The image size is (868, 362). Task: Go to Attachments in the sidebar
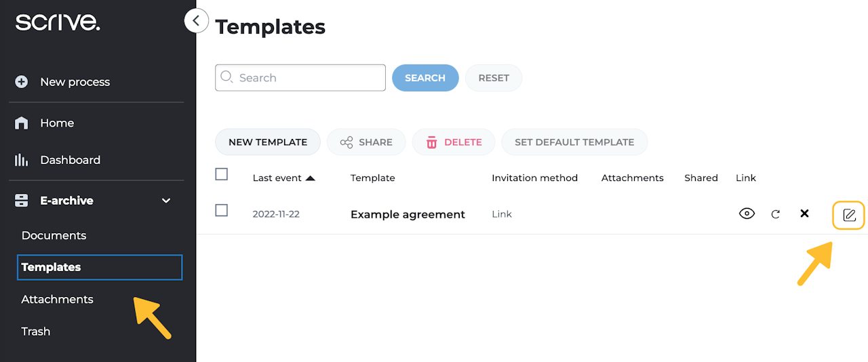pyautogui.click(x=57, y=299)
